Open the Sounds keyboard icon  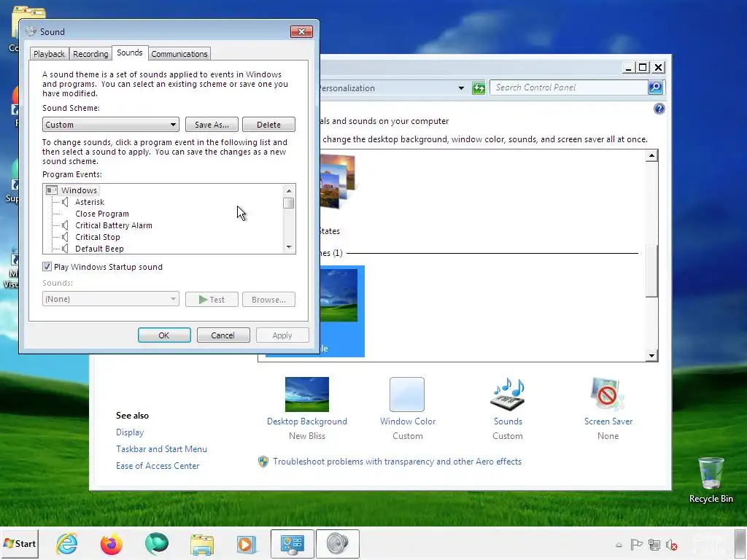click(508, 394)
